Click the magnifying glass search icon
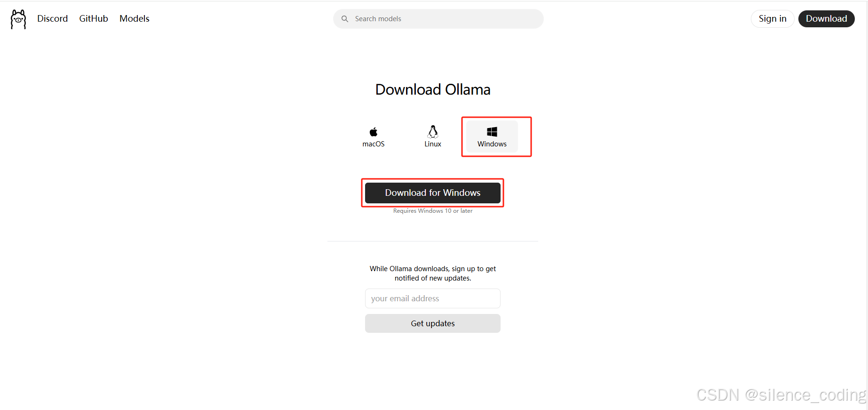The width and height of the screenshot is (868, 410). coord(345,19)
